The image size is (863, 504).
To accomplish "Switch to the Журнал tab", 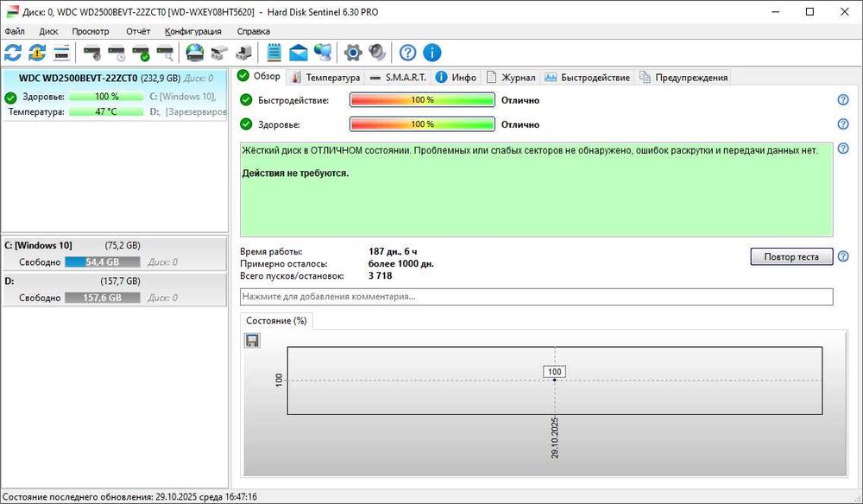I will pos(511,78).
